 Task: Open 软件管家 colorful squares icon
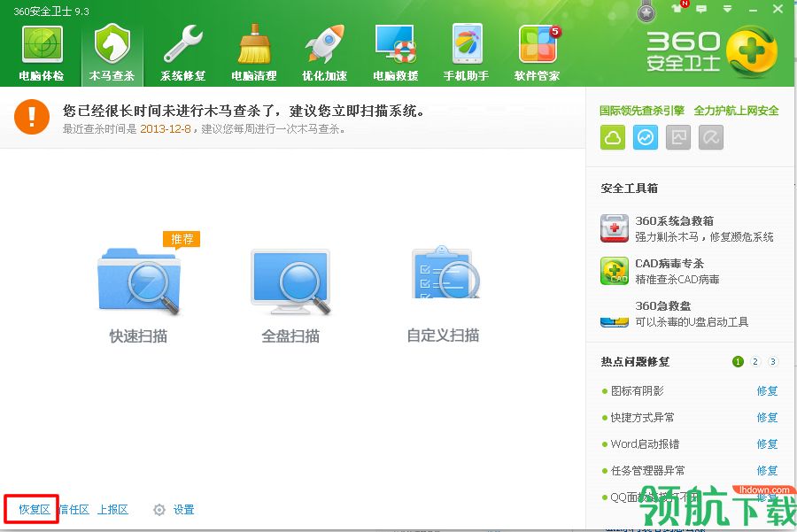(538, 44)
